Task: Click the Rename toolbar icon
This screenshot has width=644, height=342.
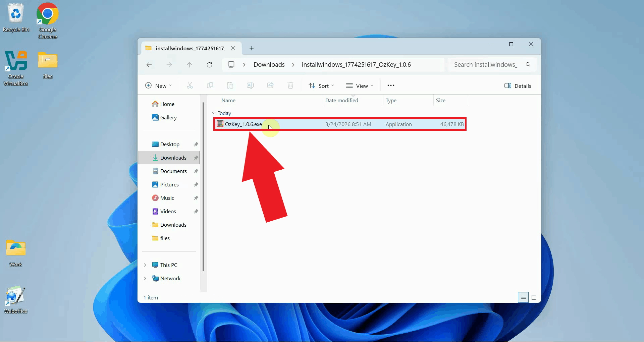Action: tap(250, 85)
